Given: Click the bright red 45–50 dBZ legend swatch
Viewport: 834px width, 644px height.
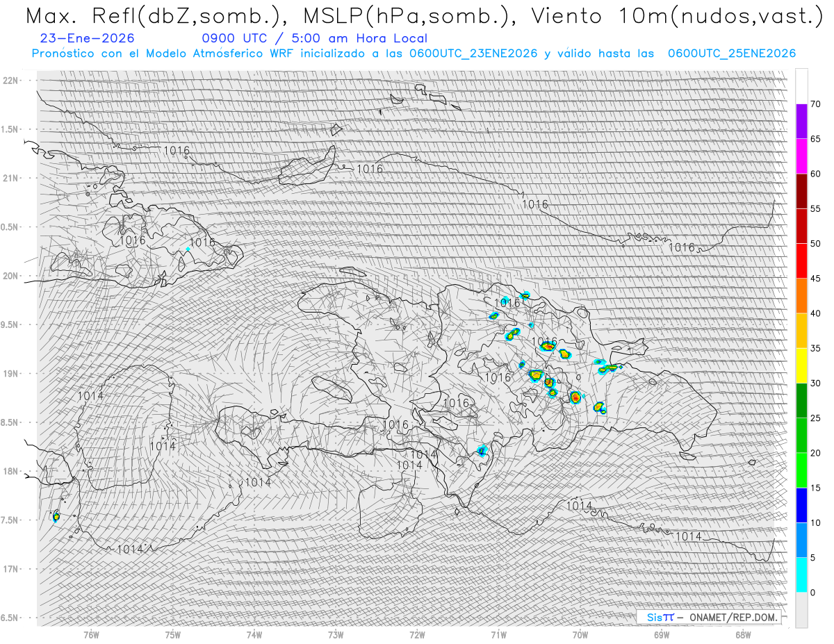Looking at the screenshot, I should tap(801, 261).
